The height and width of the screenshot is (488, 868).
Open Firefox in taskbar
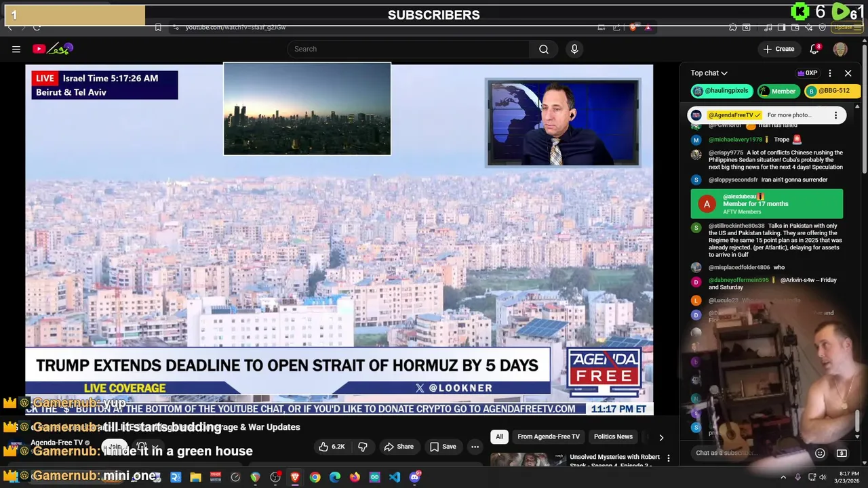point(355,477)
